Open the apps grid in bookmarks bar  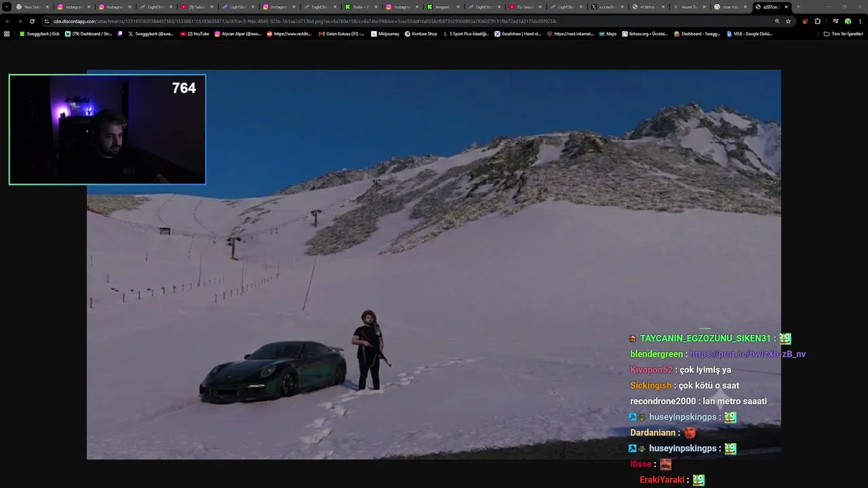tap(7, 33)
